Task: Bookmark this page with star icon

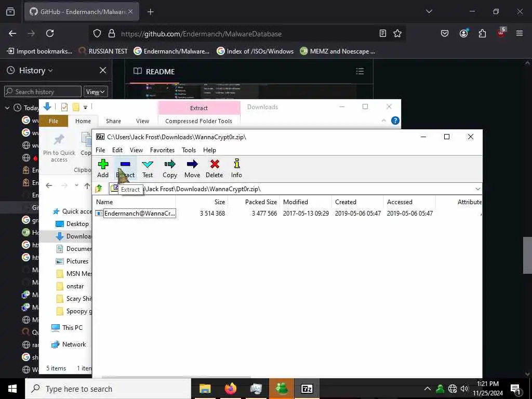Action: [397, 33]
